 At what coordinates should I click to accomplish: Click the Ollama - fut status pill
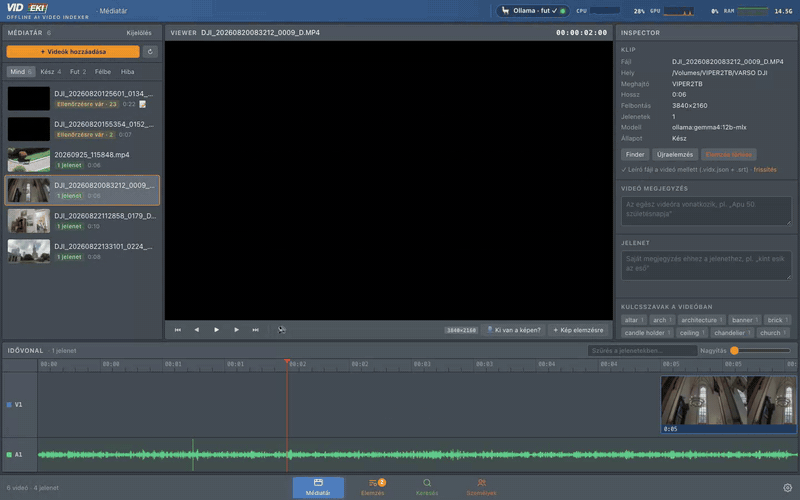(533, 11)
